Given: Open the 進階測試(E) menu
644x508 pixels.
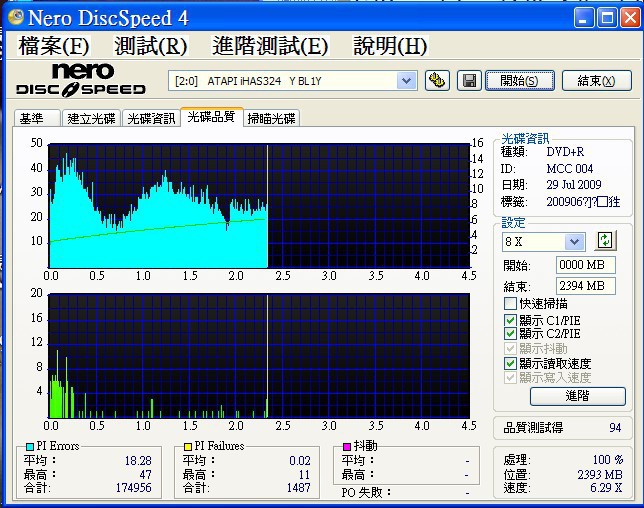Looking at the screenshot, I should pos(270,46).
